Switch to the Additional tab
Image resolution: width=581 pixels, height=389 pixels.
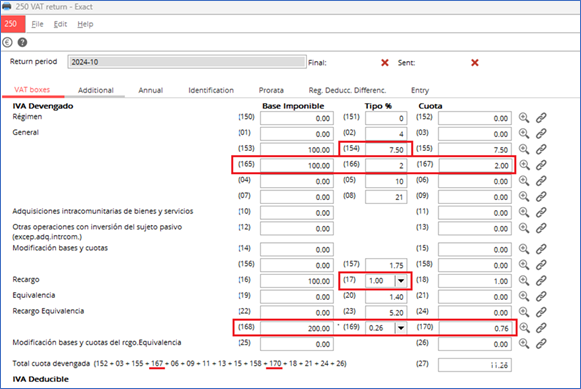click(96, 90)
